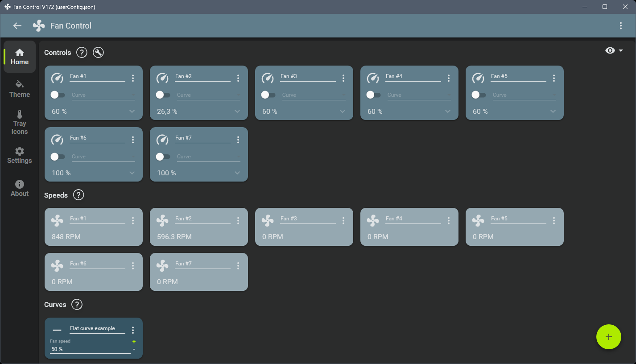This screenshot has height=364, width=636.
Task: Click the gauge icon on Fan #1 control card
Action: point(57,78)
